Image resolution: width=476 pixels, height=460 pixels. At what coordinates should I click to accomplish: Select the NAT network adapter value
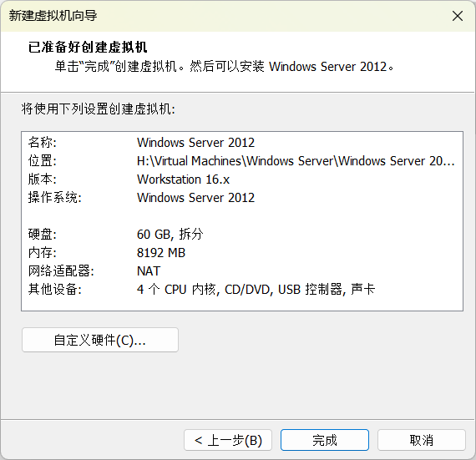tap(149, 271)
